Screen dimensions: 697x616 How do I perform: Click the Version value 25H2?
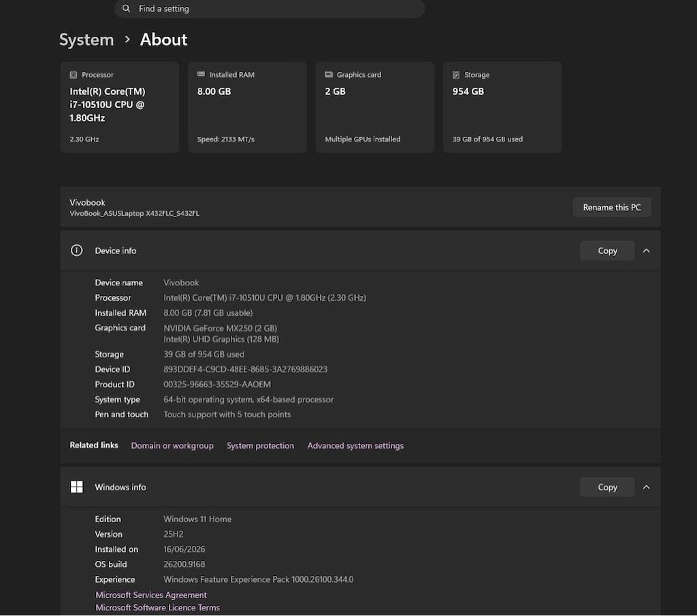point(174,534)
